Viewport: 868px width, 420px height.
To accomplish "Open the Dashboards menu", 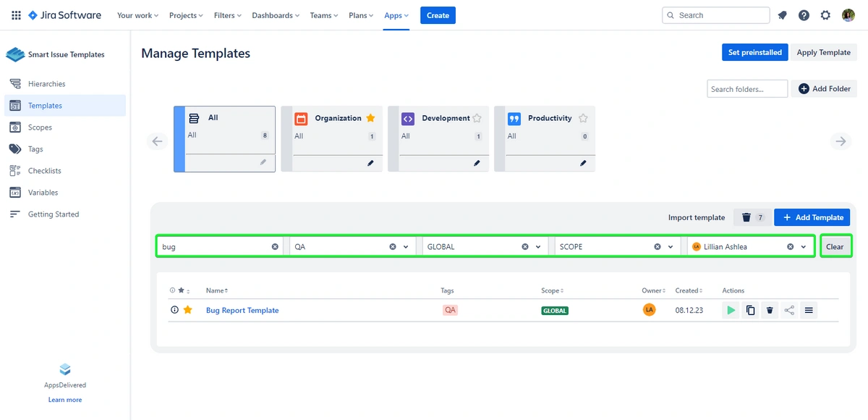I will 276,15.
